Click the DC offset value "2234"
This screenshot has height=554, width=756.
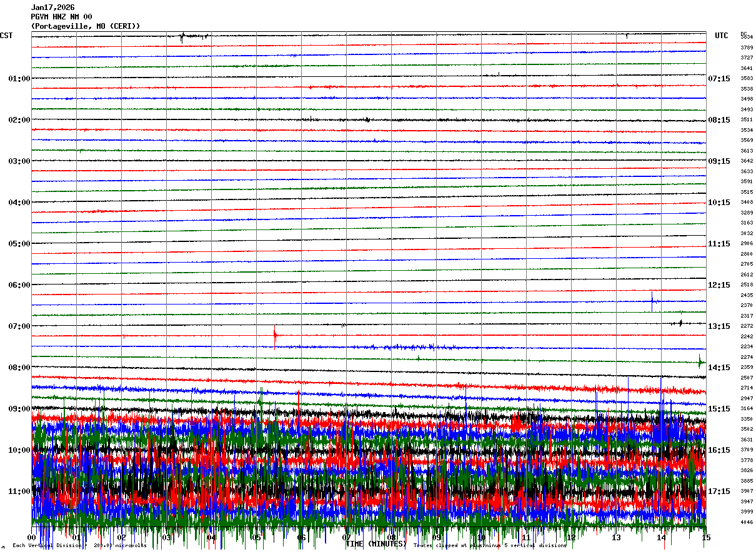pos(747,346)
